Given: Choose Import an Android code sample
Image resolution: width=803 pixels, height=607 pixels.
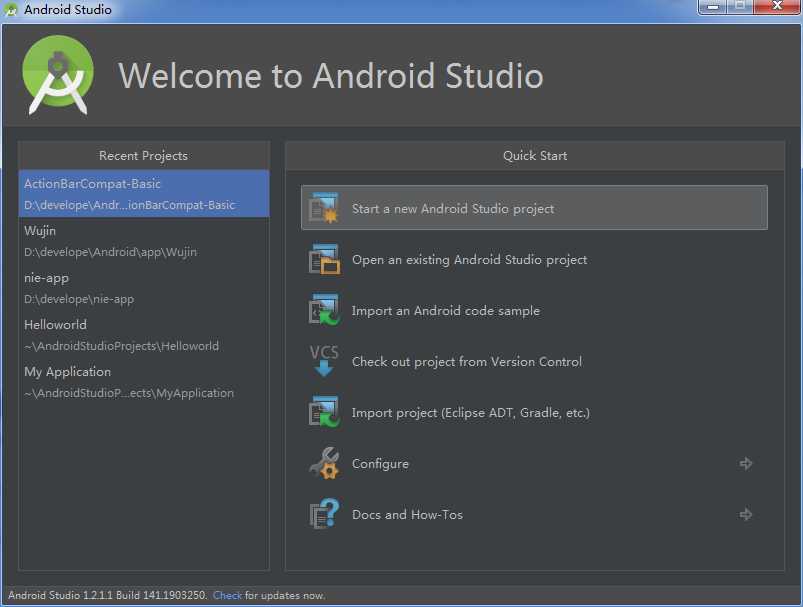Looking at the screenshot, I should point(534,310).
